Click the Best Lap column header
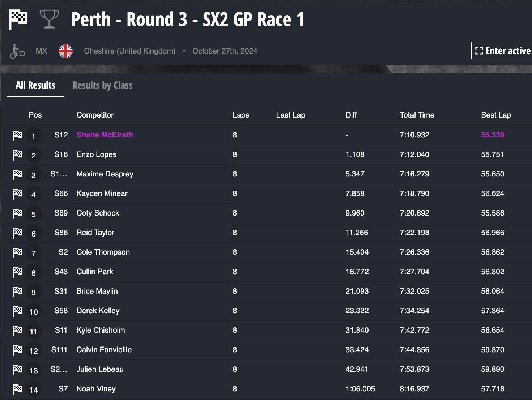The height and width of the screenshot is (400, 532). click(496, 115)
